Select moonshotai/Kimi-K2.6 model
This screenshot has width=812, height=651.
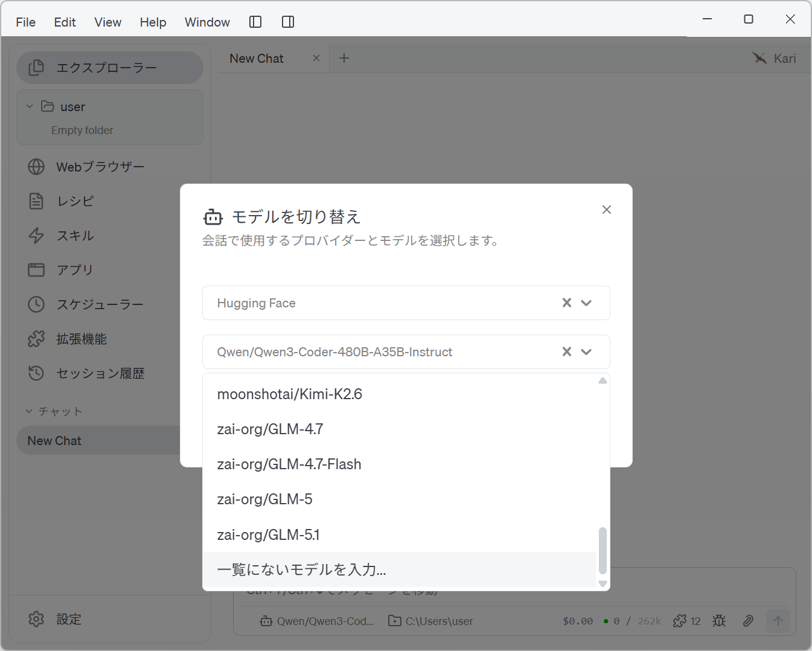tap(399, 394)
